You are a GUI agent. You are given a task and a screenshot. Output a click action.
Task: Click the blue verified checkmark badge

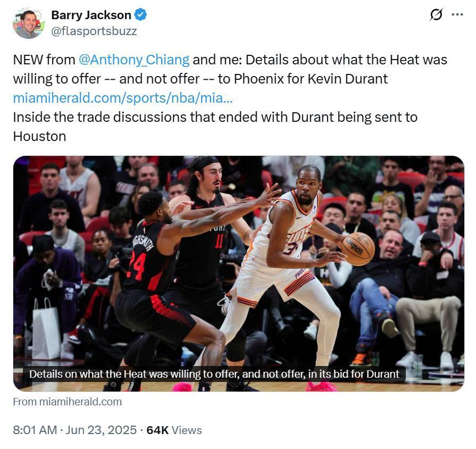(x=140, y=14)
